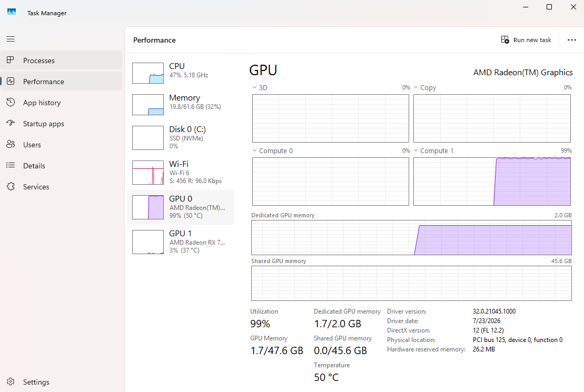Click the Startup apps gauge icon
Viewport: 584px width, 392px height.
[x=11, y=123]
